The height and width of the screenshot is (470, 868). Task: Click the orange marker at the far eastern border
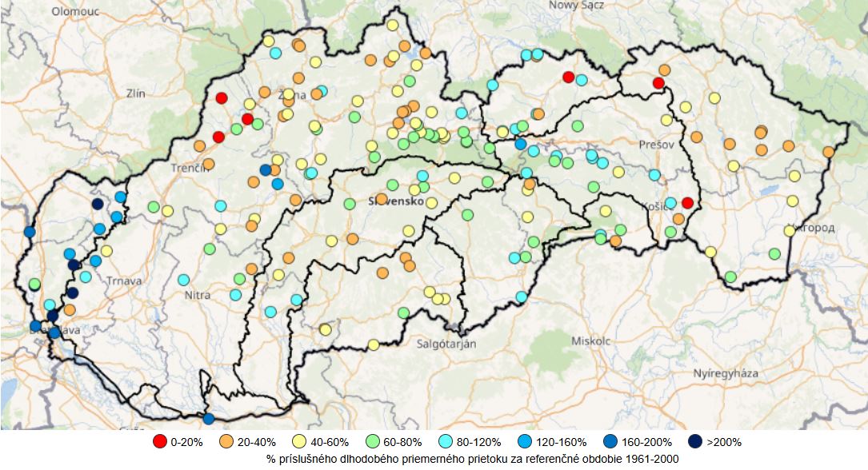(x=829, y=152)
